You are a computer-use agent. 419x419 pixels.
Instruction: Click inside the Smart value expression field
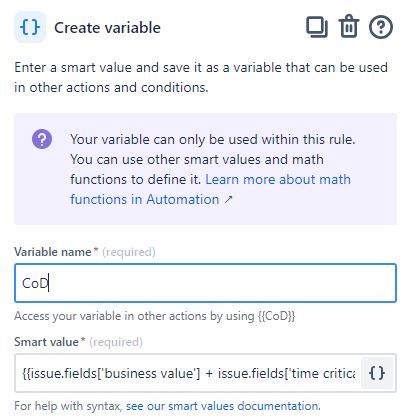(x=188, y=373)
